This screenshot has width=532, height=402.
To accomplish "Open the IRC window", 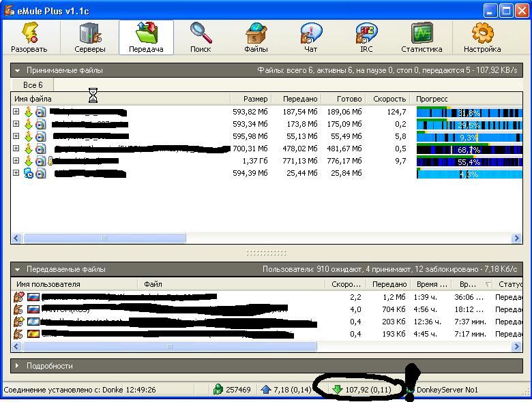I will coord(366,37).
